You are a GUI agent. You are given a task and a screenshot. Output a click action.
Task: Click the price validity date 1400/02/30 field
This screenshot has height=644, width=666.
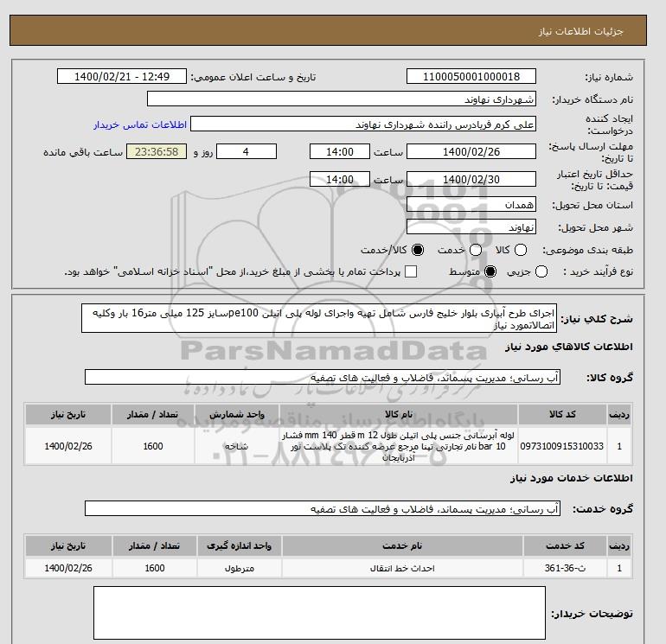pyautogui.click(x=471, y=179)
